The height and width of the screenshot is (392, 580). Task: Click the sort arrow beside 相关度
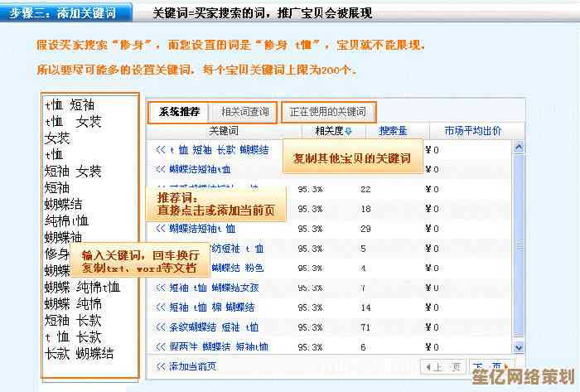349,131
